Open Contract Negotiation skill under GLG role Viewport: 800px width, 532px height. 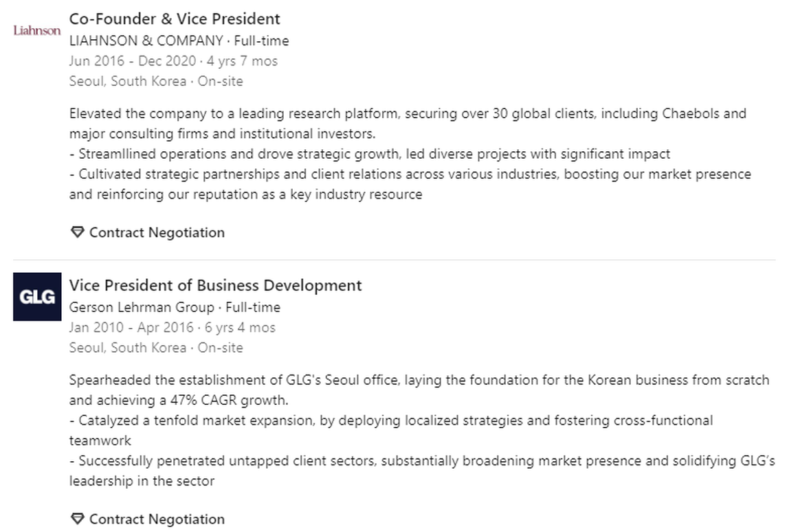point(157,519)
